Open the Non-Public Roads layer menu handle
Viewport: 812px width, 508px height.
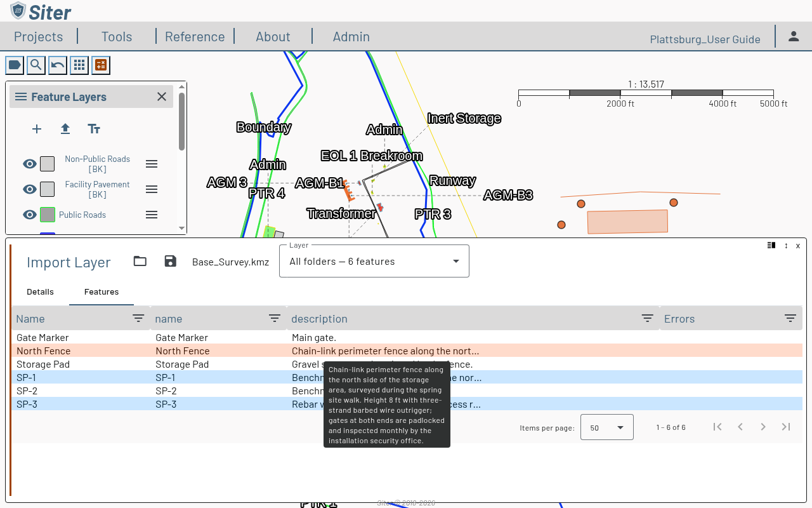pos(152,164)
